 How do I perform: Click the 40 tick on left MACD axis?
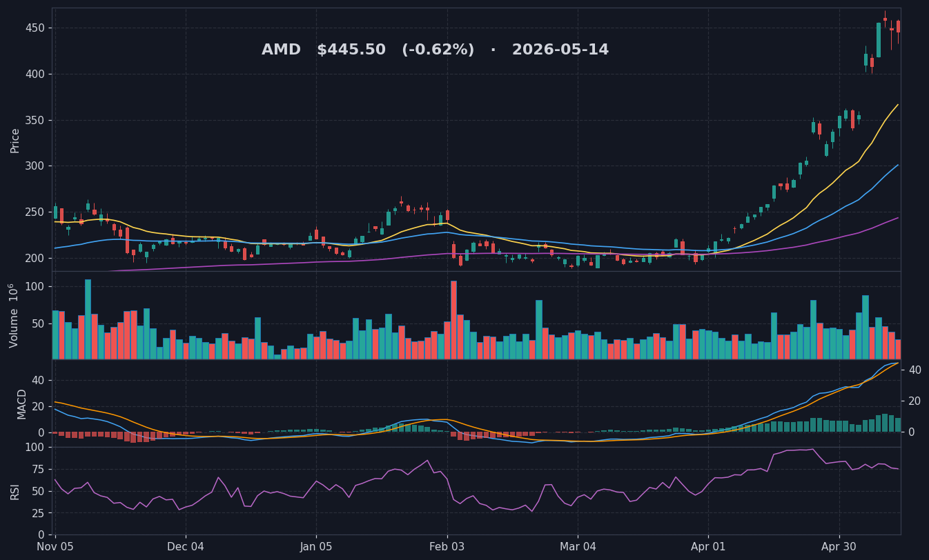[39, 380]
